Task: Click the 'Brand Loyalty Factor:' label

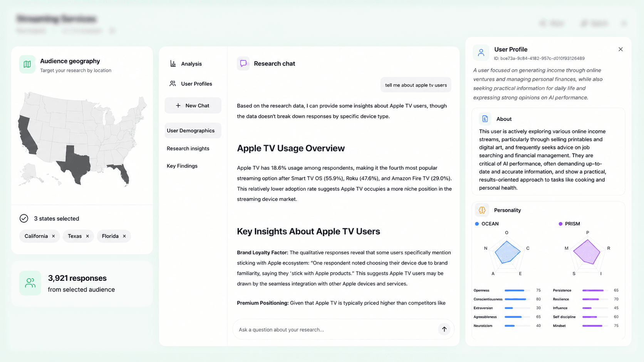Action: click(x=262, y=253)
